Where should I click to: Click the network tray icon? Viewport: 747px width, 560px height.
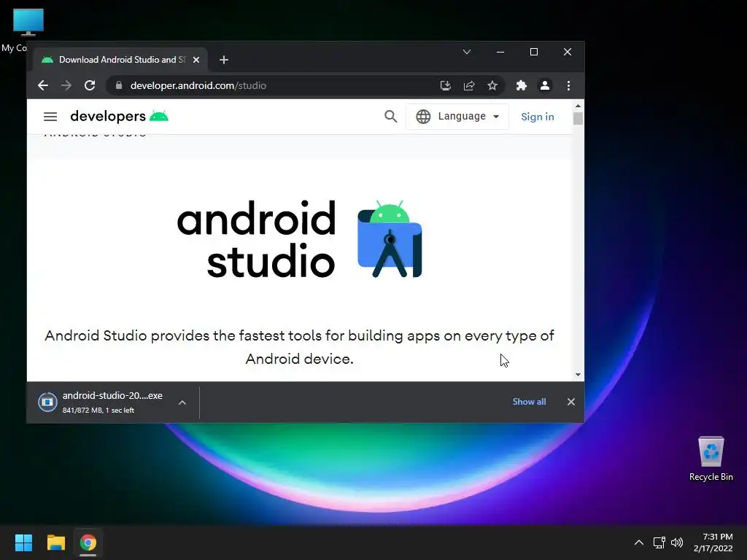point(659,542)
